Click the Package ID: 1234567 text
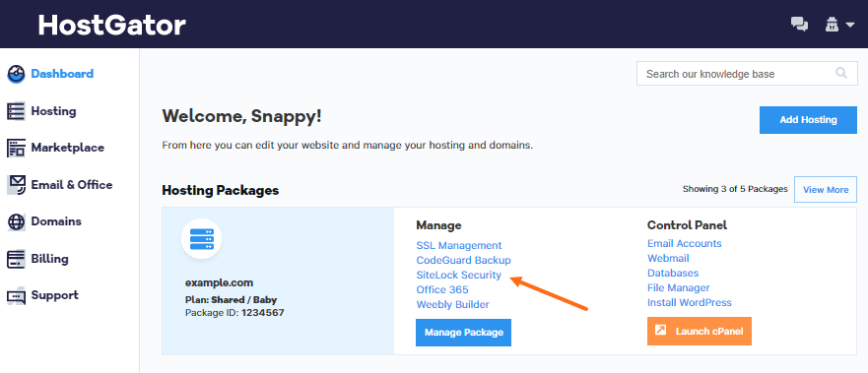 [234, 312]
